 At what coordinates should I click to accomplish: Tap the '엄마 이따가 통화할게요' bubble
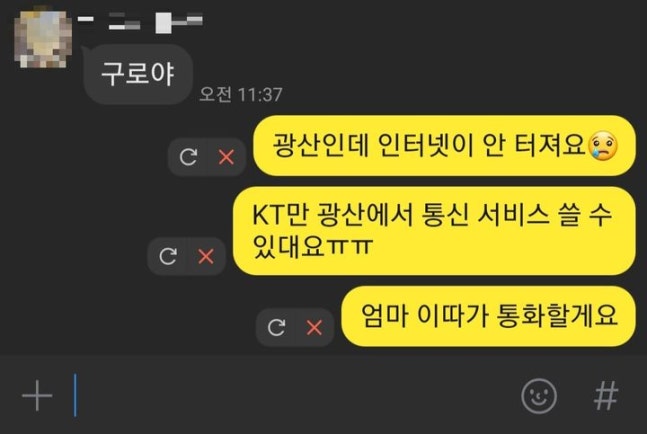pos(488,316)
